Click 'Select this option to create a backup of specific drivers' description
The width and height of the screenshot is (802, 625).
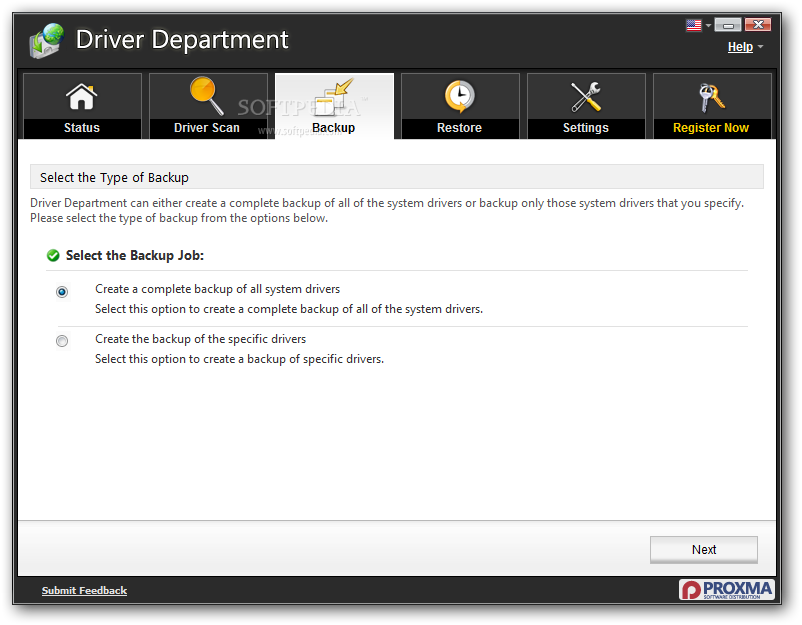pos(239,359)
